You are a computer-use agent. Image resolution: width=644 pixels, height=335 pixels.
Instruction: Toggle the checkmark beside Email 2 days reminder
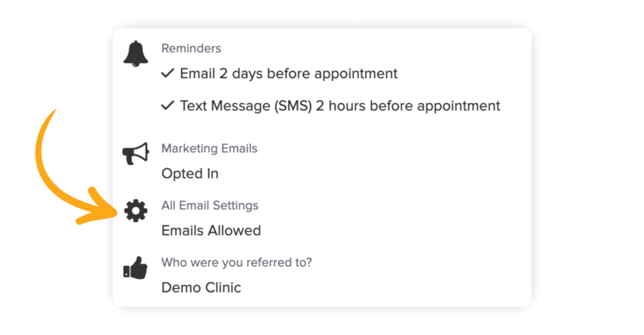[x=168, y=74]
